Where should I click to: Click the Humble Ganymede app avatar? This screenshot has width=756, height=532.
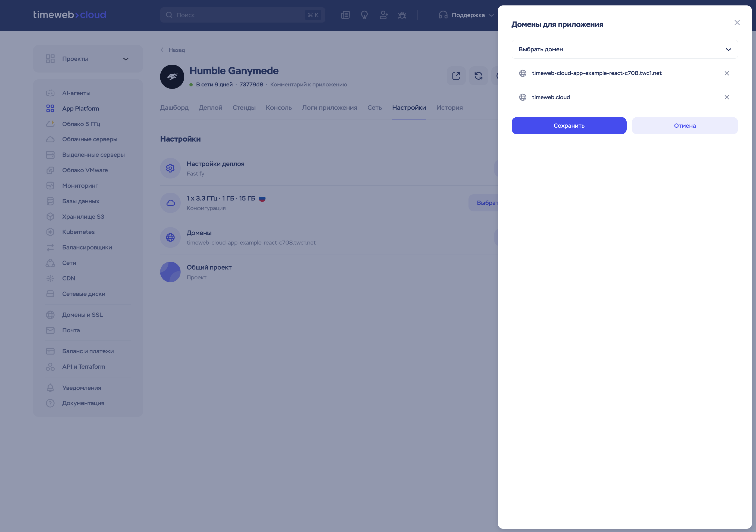click(x=172, y=77)
